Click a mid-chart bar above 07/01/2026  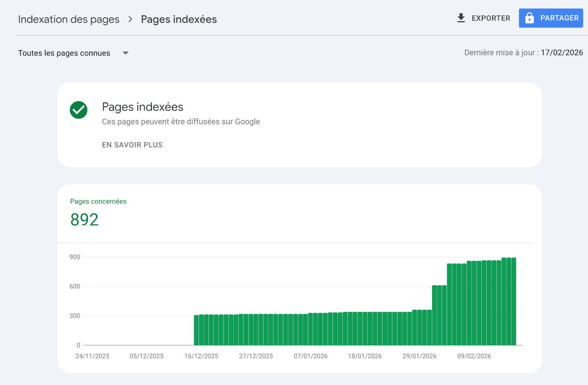click(311, 329)
